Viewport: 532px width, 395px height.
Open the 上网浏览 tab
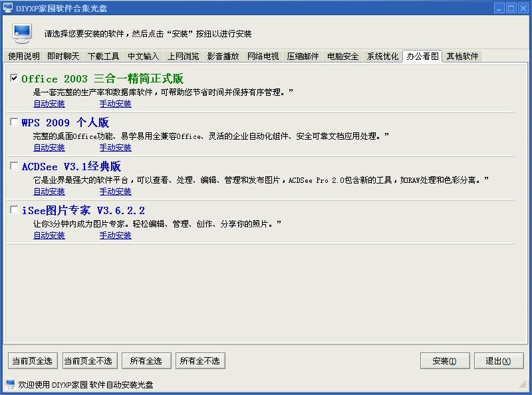[184, 56]
